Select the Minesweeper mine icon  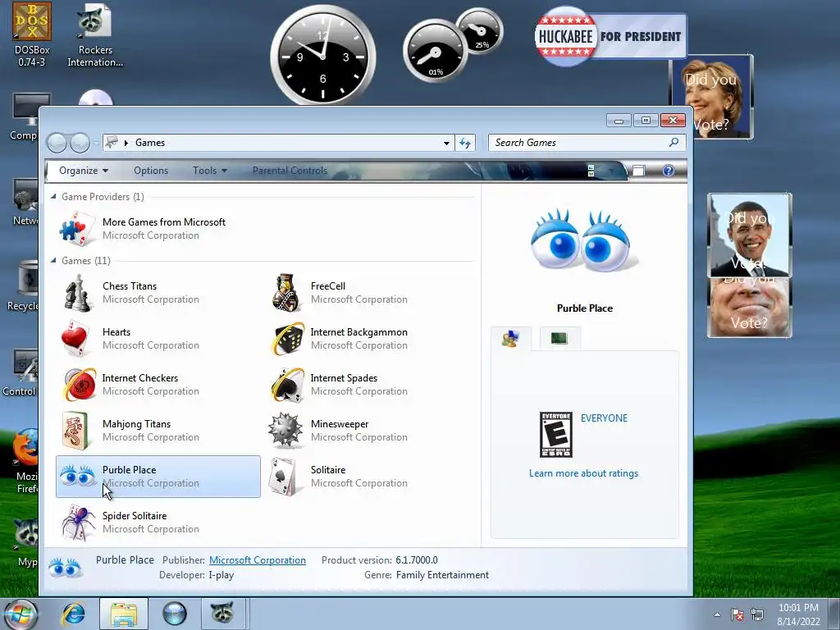(285, 430)
